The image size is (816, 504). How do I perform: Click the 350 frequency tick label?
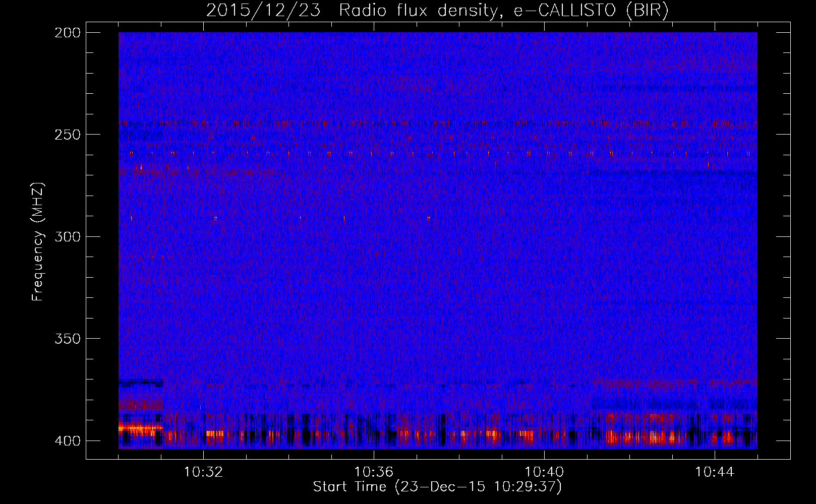tap(68, 339)
